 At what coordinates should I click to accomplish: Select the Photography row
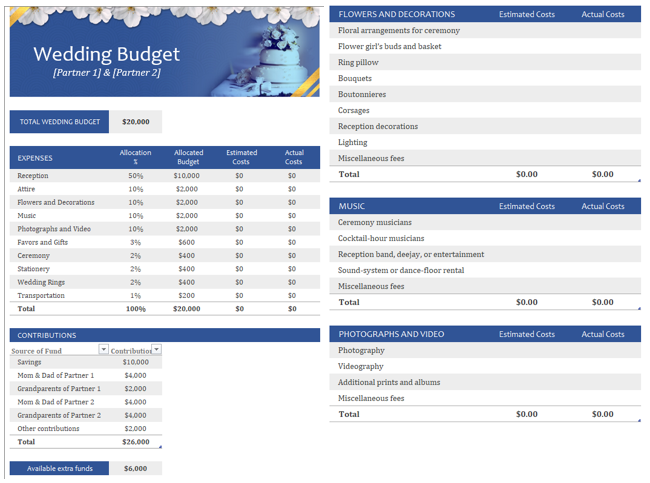click(x=485, y=350)
